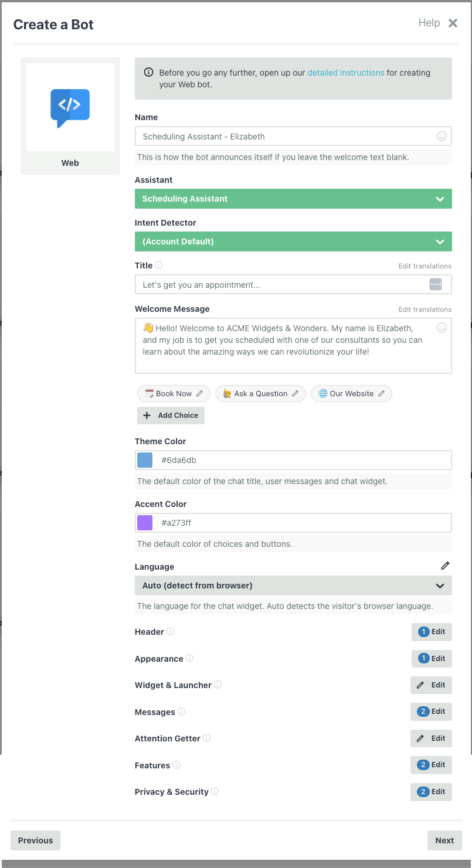
Task: Open the emoji picker in the Name field
Action: point(441,136)
